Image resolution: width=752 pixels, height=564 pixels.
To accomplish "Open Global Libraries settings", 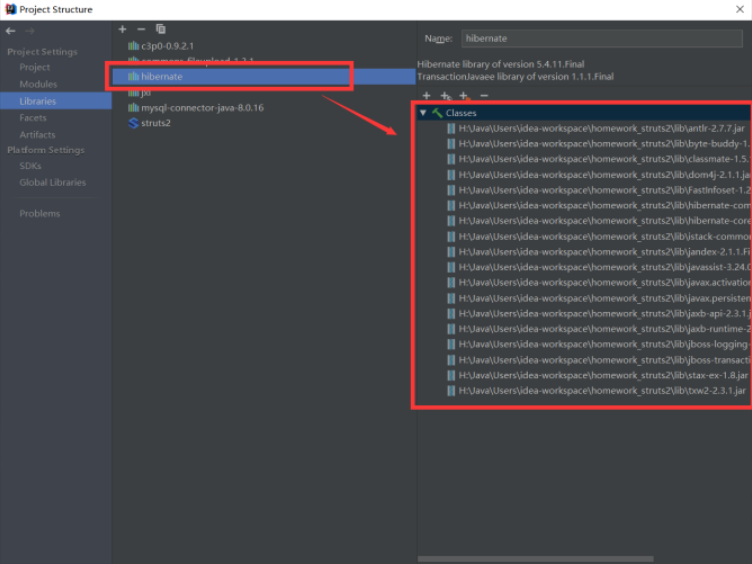I will (52, 182).
